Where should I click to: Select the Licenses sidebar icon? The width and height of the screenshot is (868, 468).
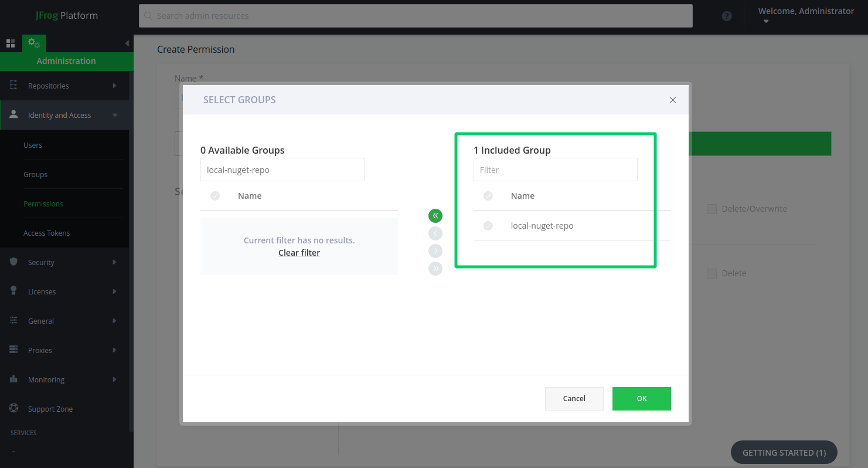click(13, 291)
